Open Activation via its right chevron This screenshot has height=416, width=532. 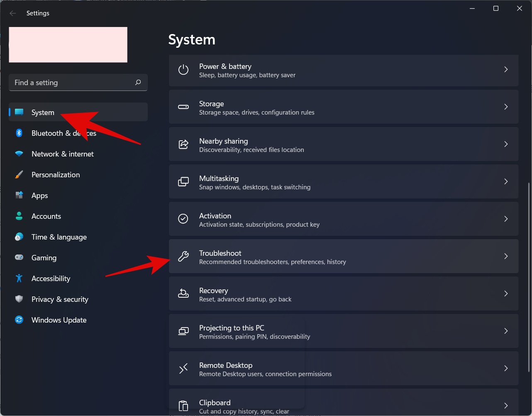[x=506, y=219]
